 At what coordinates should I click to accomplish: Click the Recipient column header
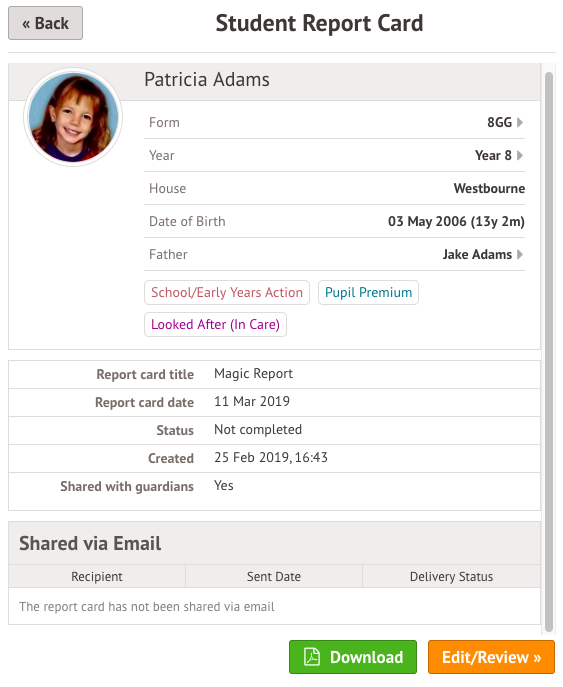click(x=97, y=577)
